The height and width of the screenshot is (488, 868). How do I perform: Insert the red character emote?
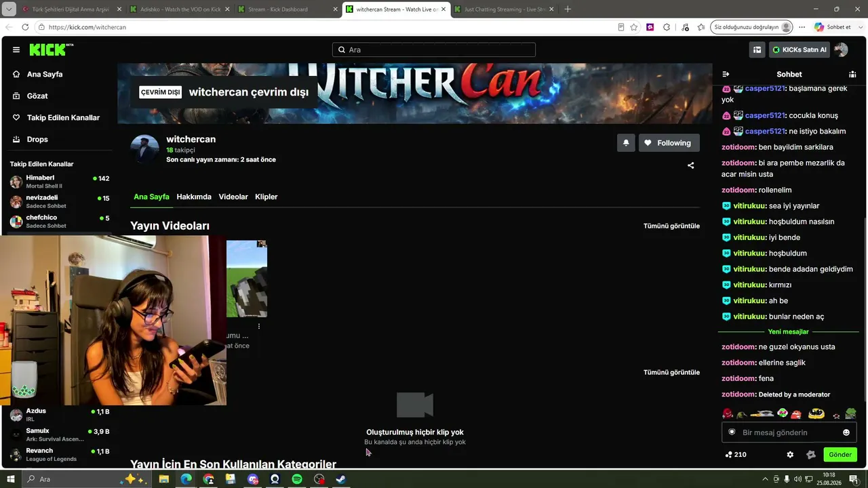pyautogui.click(x=728, y=413)
